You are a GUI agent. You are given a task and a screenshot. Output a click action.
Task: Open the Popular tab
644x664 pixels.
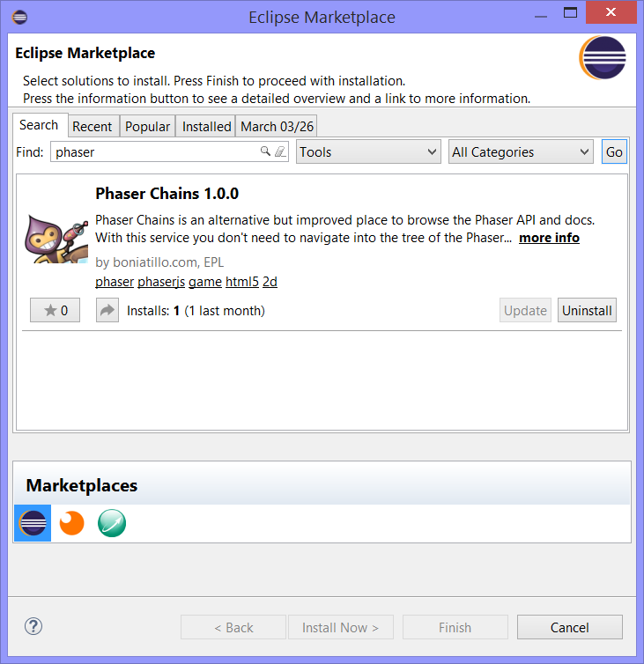pos(147,126)
